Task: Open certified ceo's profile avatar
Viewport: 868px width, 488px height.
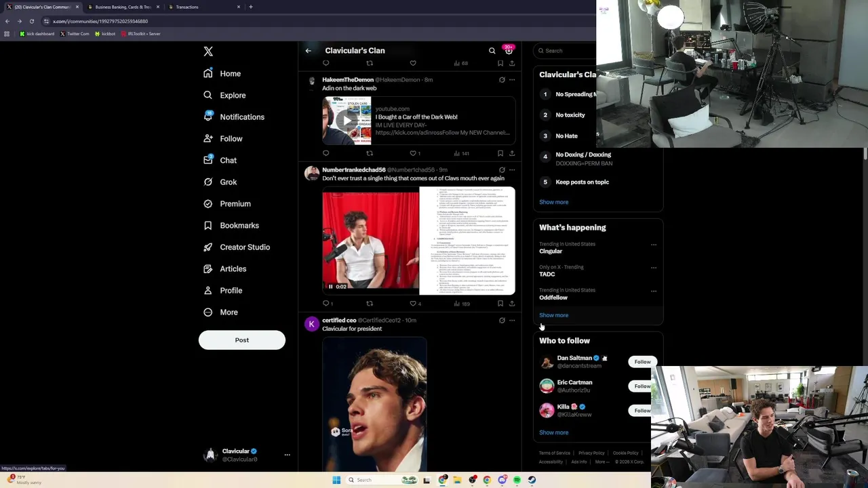Action: (311, 324)
